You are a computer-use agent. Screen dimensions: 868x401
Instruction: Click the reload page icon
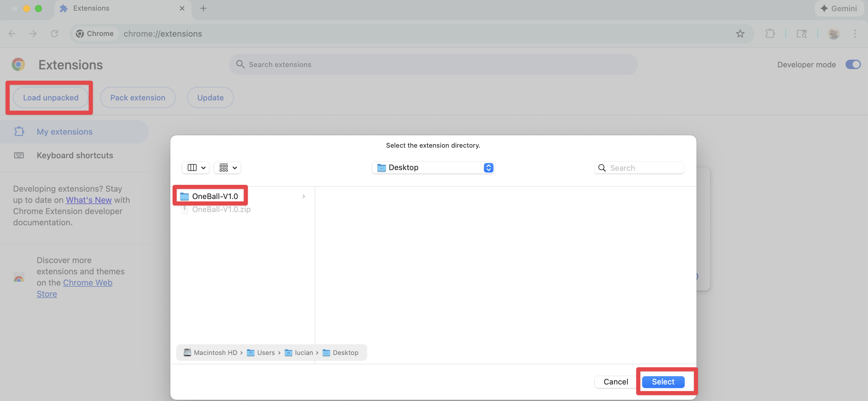tap(54, 34)
